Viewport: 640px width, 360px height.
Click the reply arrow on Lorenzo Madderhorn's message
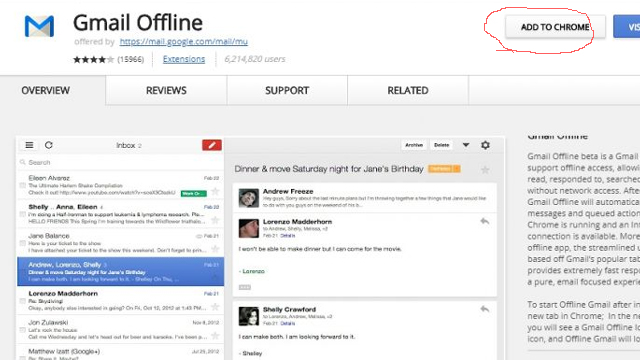coord(484,221)
